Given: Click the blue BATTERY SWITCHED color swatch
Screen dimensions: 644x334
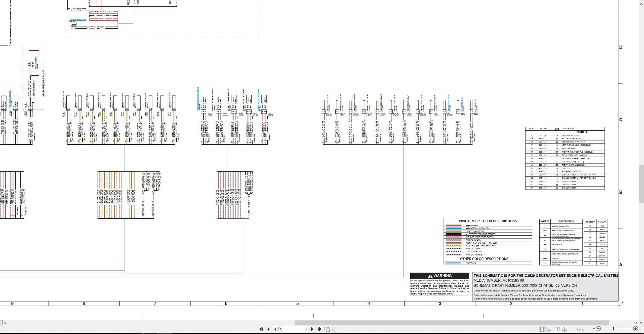Looking at the screenshot, I should (453, 228).
